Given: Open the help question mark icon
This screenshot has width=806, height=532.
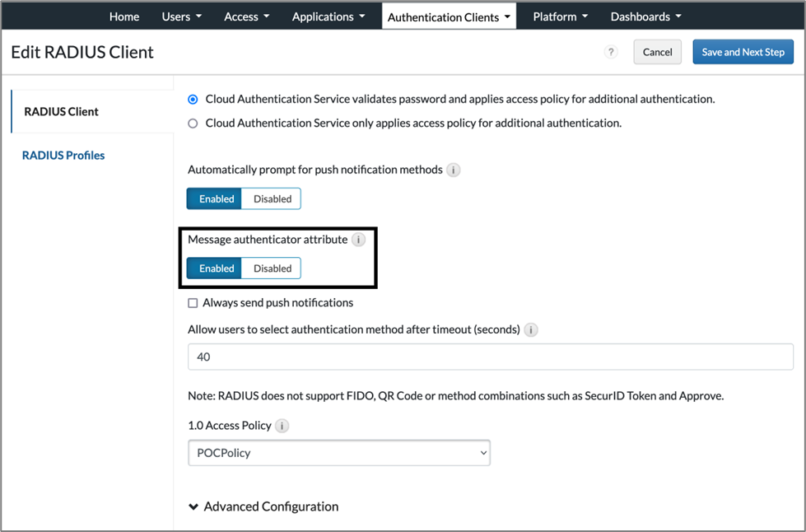Looking at the screenshot, I should pyautogui.click(x=610, y=51).
